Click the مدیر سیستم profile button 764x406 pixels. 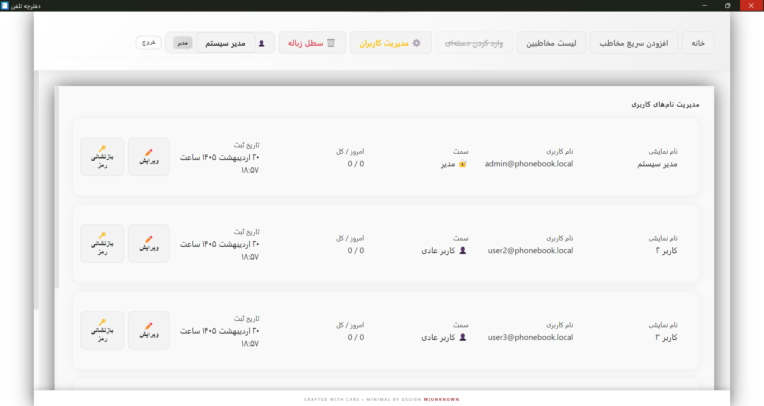point(225,43)
